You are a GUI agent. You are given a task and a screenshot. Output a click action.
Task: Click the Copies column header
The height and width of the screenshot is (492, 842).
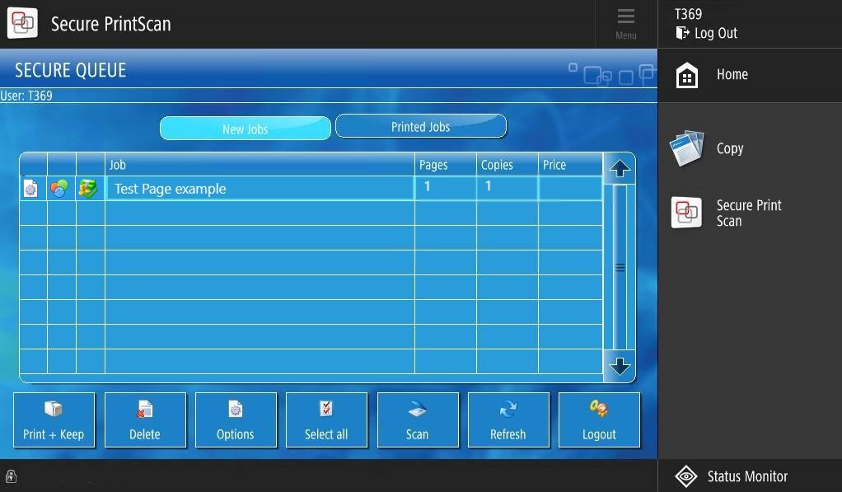tap(507, 165)
